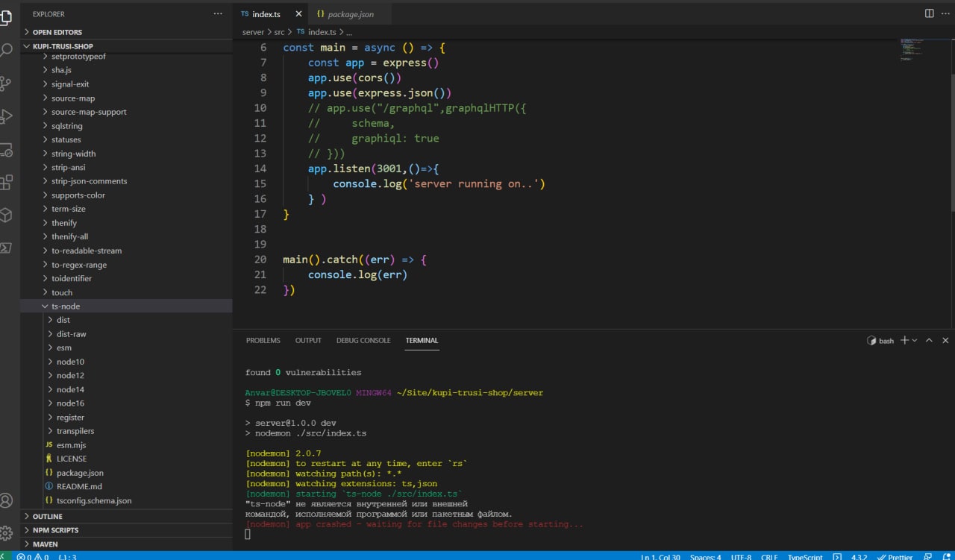The width and height of the screenshot is (955, 560).
Task: Collapse the ts-node folder
Action: click(x=66, y=306)
